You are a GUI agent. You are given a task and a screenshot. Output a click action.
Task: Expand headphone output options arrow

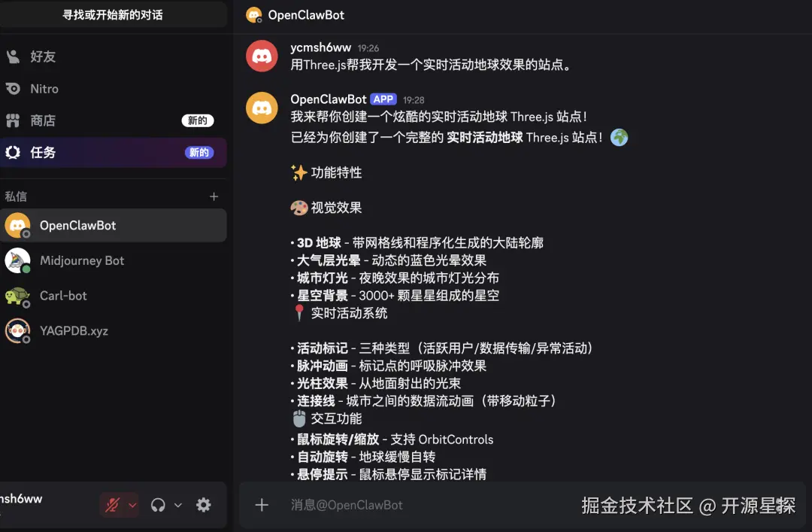click(x=178, y=504)
